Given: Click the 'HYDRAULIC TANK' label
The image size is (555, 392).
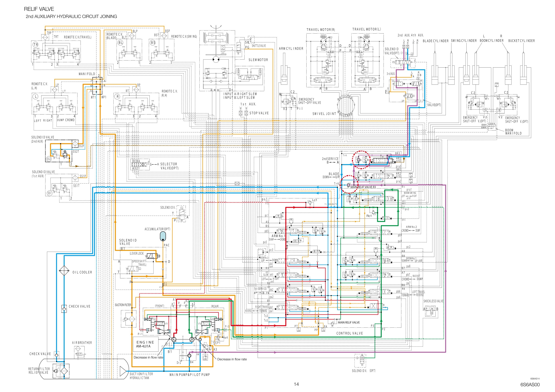Looking at the screenshot, I should [139, 378].
